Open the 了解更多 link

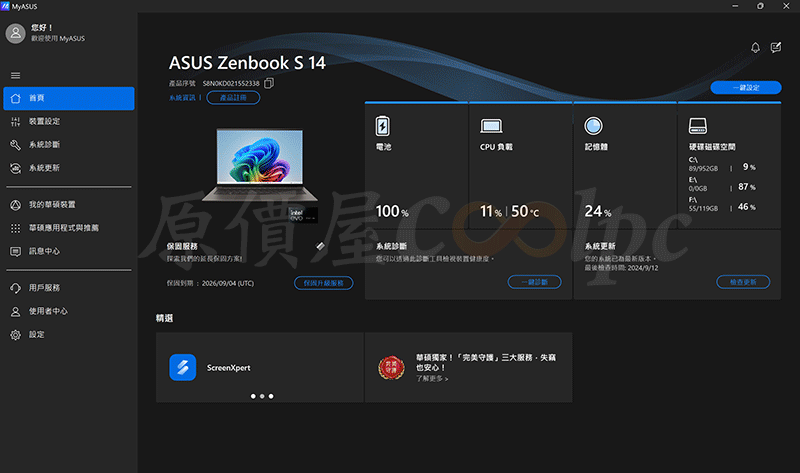pyautogui.click(x=432, y=379)
